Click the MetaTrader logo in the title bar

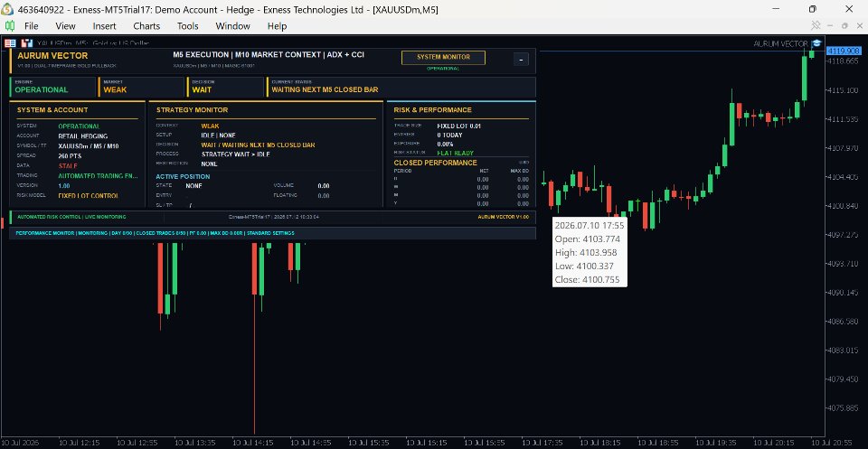pos(8,9)
